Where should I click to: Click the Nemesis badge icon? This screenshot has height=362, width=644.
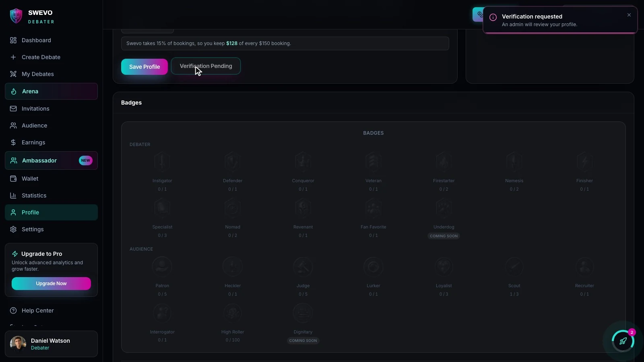tap(514, 162)
